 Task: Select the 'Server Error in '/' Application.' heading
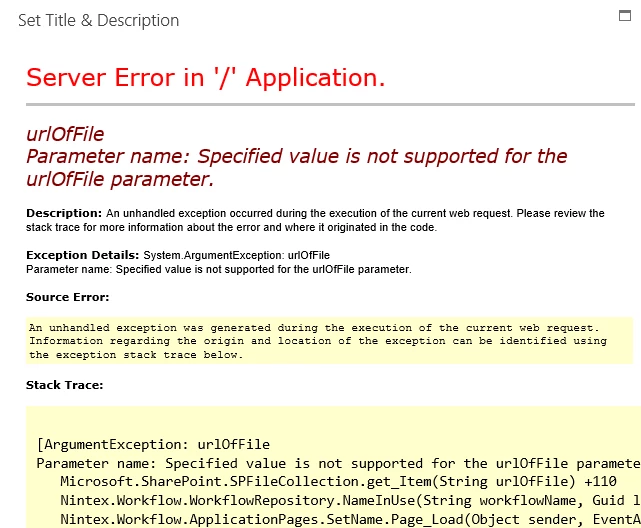pyautogui.click(x=206, y=77)
